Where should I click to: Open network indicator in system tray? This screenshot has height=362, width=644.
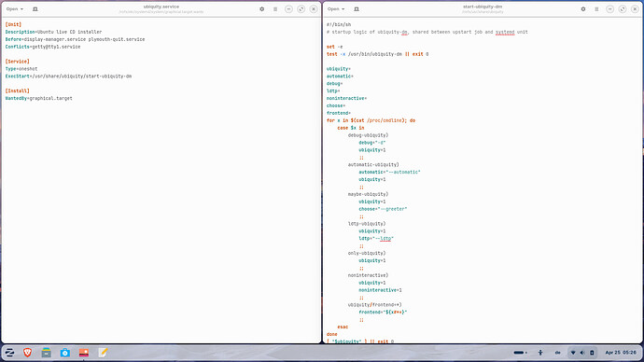573,353
